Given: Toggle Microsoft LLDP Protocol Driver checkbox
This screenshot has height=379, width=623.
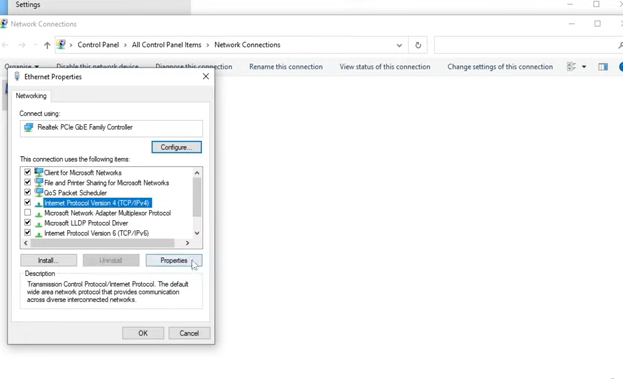Looking at the screenshot, I should (x=27, y=223).
